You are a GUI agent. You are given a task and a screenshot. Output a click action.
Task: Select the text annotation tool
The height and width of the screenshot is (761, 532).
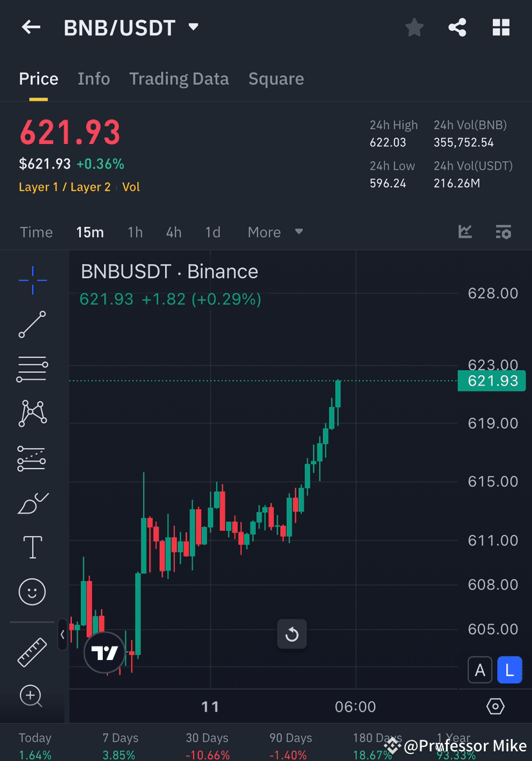[x=32, y=547]
